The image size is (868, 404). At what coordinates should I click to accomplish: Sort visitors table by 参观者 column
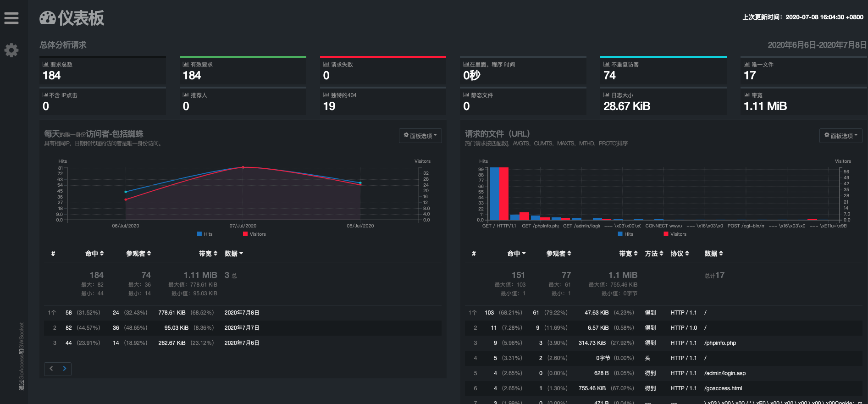(138, 254)
